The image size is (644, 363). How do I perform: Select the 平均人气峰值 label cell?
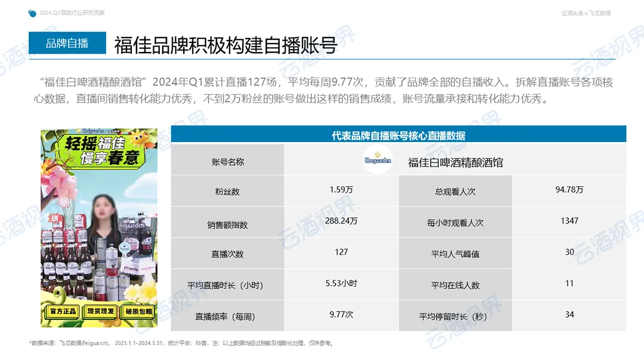pyautogui.click(x=455, y=254)
